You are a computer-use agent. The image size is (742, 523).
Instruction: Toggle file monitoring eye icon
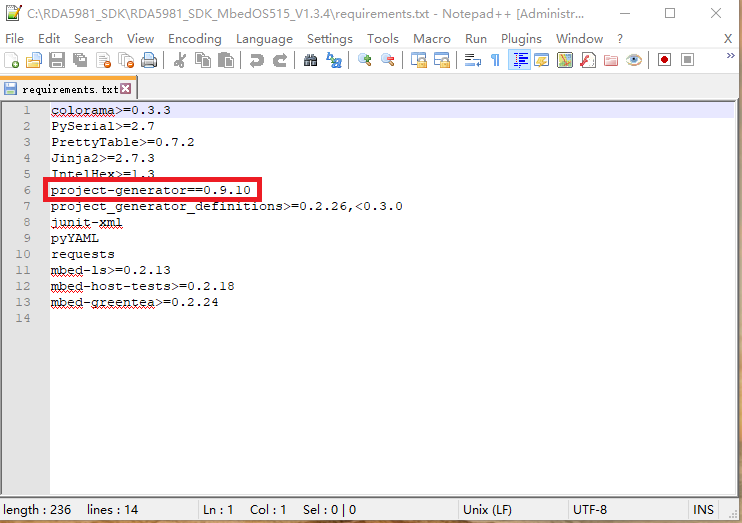[634, 60]
